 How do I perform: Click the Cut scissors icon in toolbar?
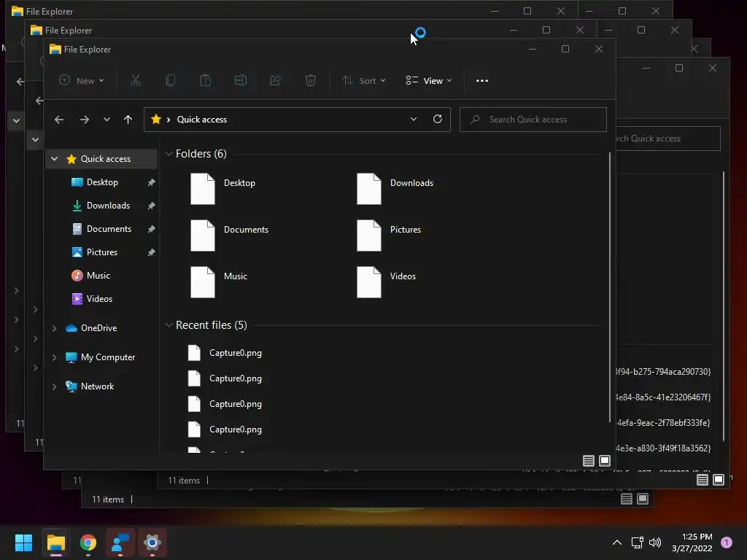click(136, 80)
